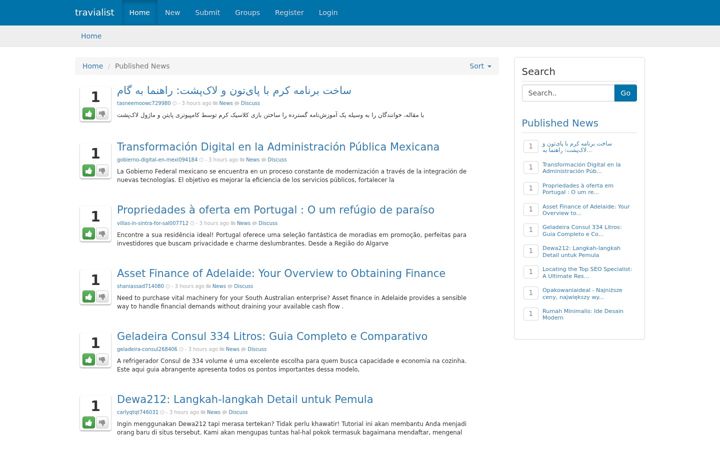Viewport: 720px width, 450px height.
Task: Open Dewa212: Langkah-langkah Detail untuk Pemula title
Action: pyautogui.click(x=245, y=399)
